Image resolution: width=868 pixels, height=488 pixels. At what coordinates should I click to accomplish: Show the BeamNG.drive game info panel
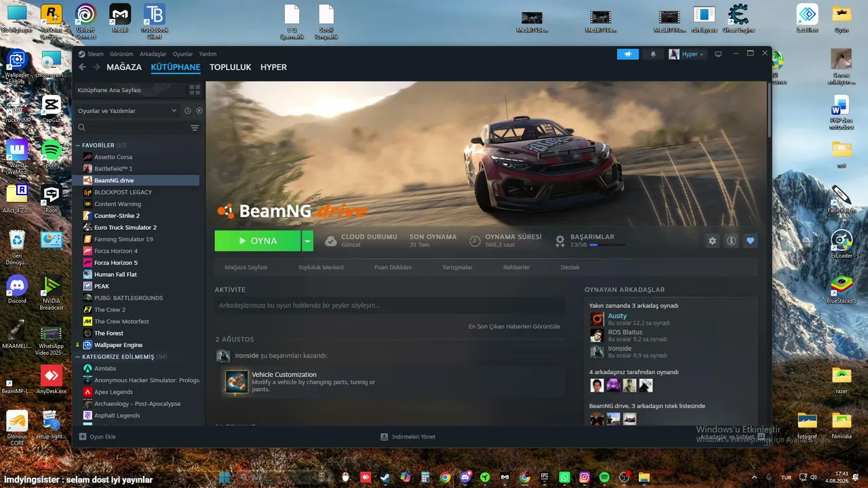coord(731,241)
